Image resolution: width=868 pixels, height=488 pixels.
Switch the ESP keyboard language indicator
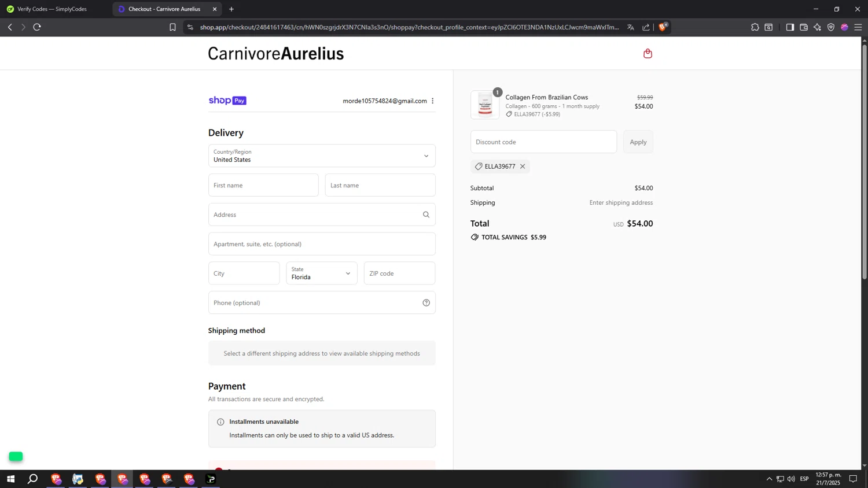click(804, 479)
